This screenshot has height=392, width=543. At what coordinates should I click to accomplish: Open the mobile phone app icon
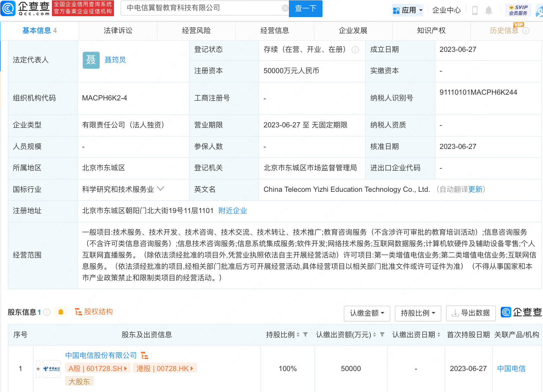(475, 10)
